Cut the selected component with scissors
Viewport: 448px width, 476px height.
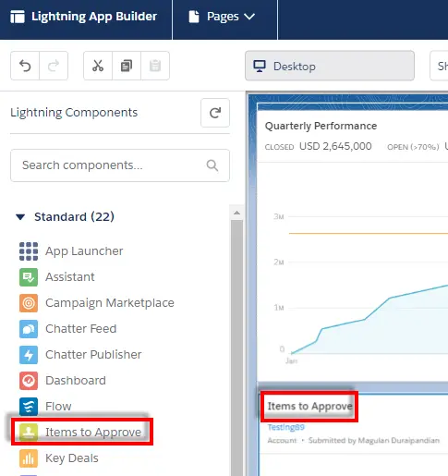click(98, 66)
